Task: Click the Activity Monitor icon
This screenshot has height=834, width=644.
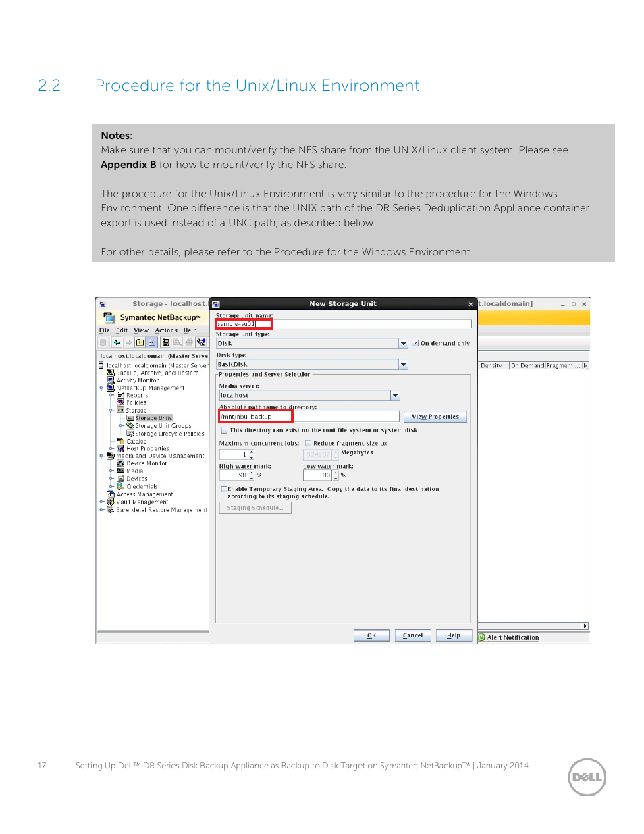Action: tap(111, 380)
